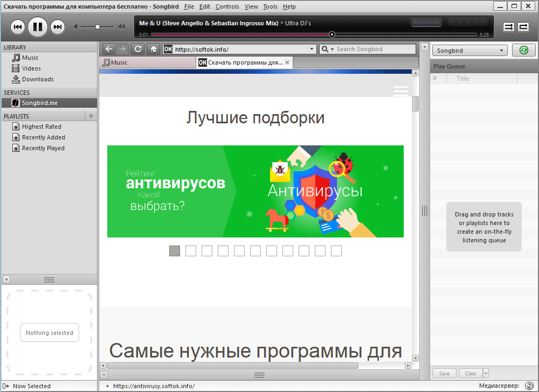Select the Скачать программы tab
Image resolution: width=539 pixels, height=392 pixels.
tap(245, 62)
